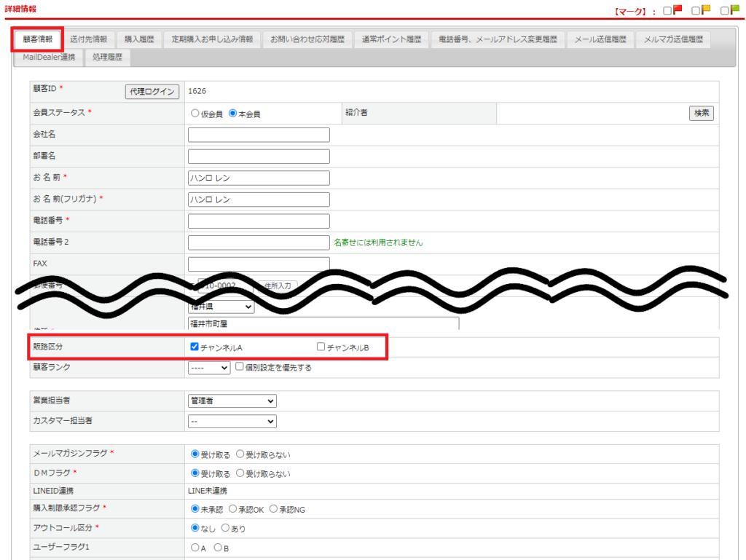Image resolution: width=746 pixels, height=560 pixels.
Task: Switch to the 購入履歴 tab
Action: point(139,39)
